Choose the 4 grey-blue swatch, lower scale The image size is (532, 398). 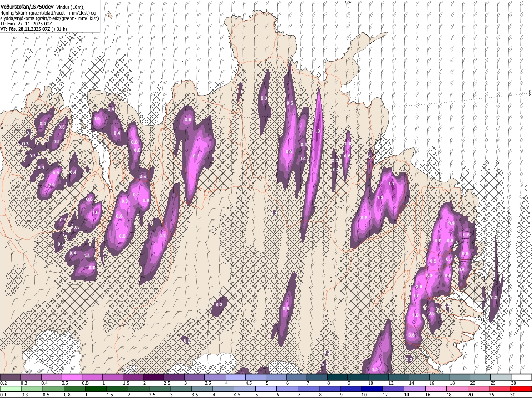[x=223, y=389]
